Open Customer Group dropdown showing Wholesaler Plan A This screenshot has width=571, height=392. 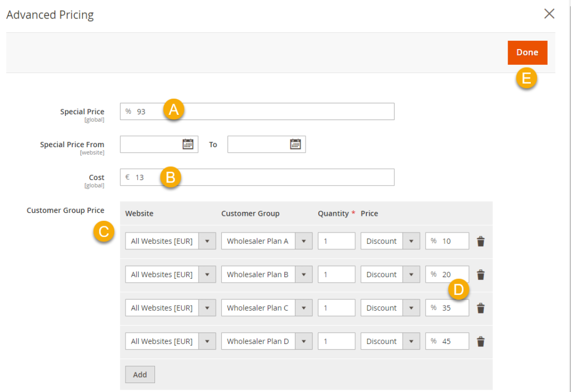pyautogui.click(x=267, y=241)
